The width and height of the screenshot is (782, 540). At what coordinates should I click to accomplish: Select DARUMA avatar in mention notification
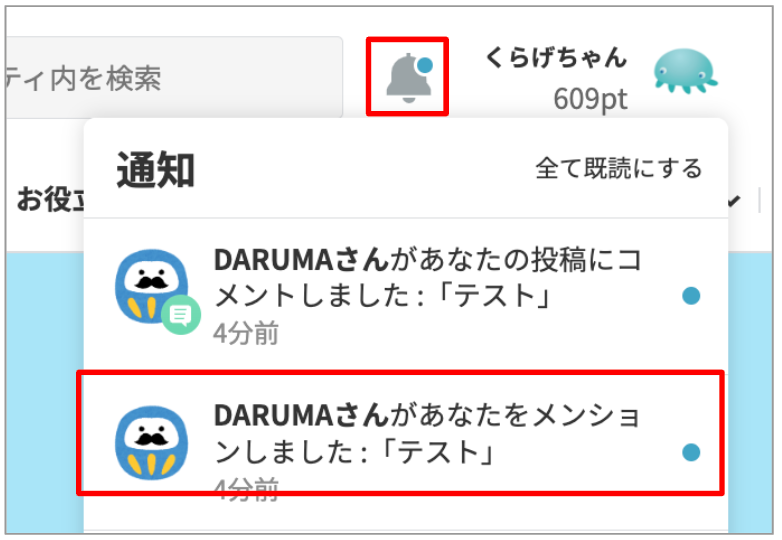tap(152, 443)
